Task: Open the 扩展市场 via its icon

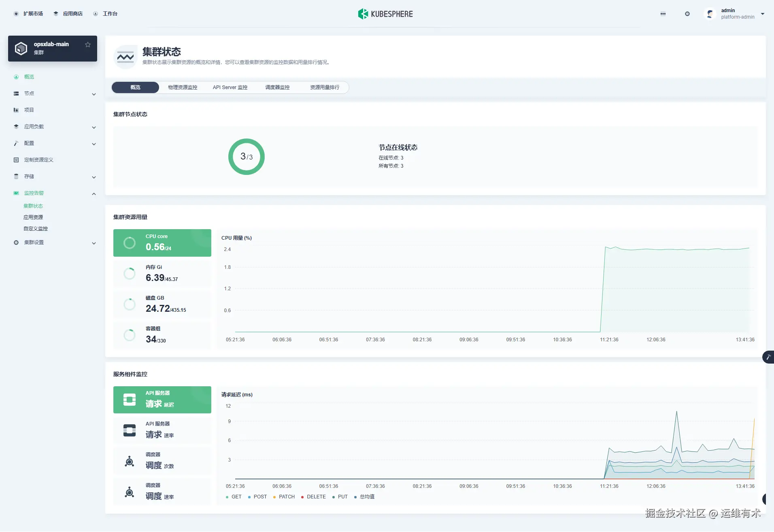Action: point(16,13)
